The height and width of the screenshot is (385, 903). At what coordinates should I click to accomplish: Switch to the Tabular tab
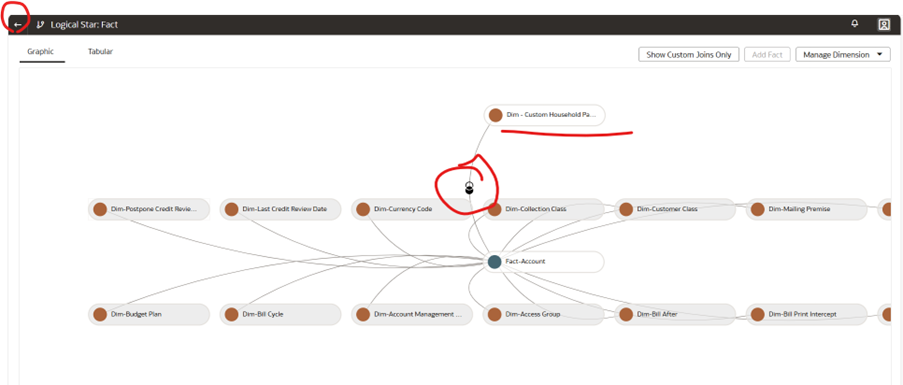[100, 51]
